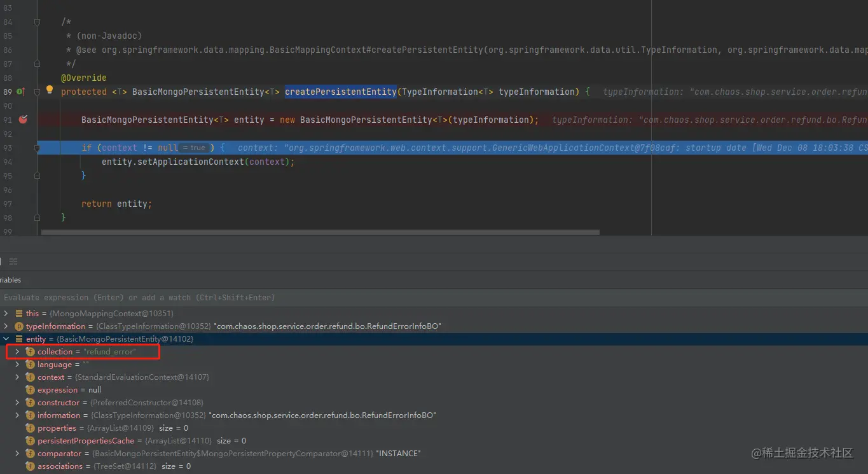
Task: Click the highlighted createPersistentEntity method name
Action: pyautogui.click(x=340, y=92)
